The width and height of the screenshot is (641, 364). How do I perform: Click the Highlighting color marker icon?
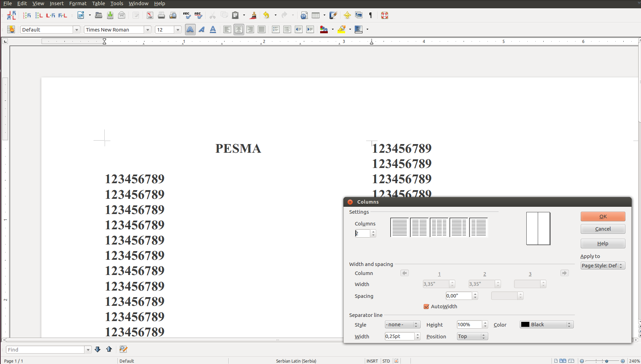click(341, 29)
